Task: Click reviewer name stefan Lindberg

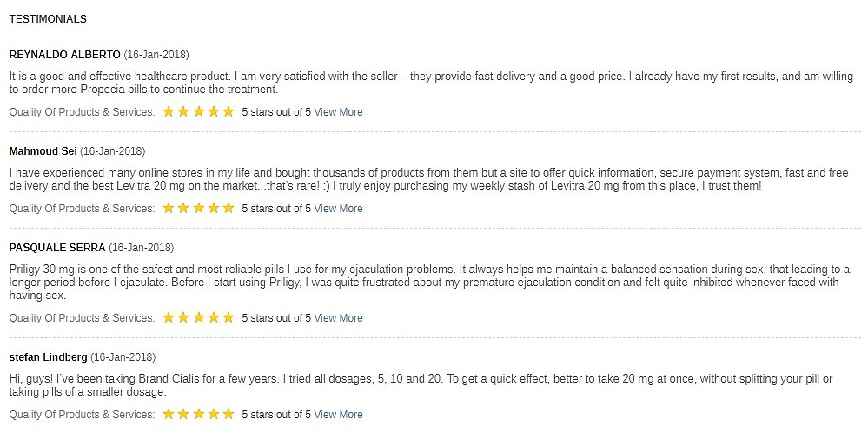Action: (48, 357)
